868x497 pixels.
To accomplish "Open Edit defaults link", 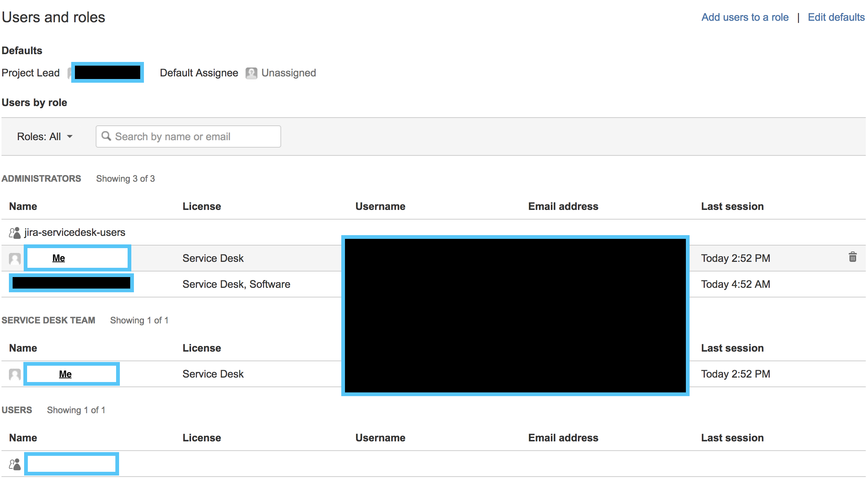I will click(x=836, y=17).
